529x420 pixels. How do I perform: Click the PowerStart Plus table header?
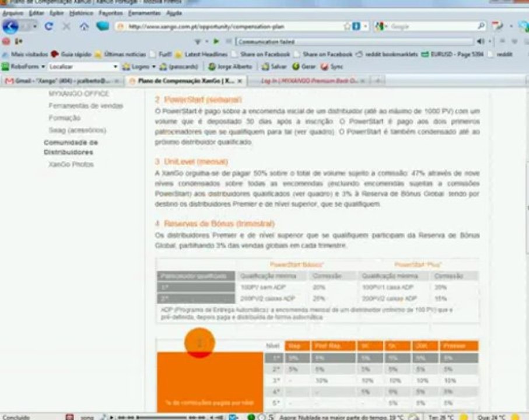click(x=418, y=265)
